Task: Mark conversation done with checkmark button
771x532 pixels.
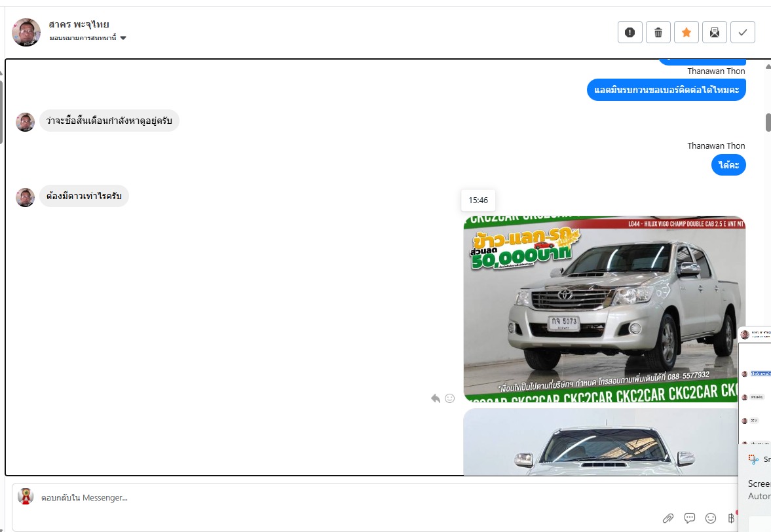Action: [743, 32]
